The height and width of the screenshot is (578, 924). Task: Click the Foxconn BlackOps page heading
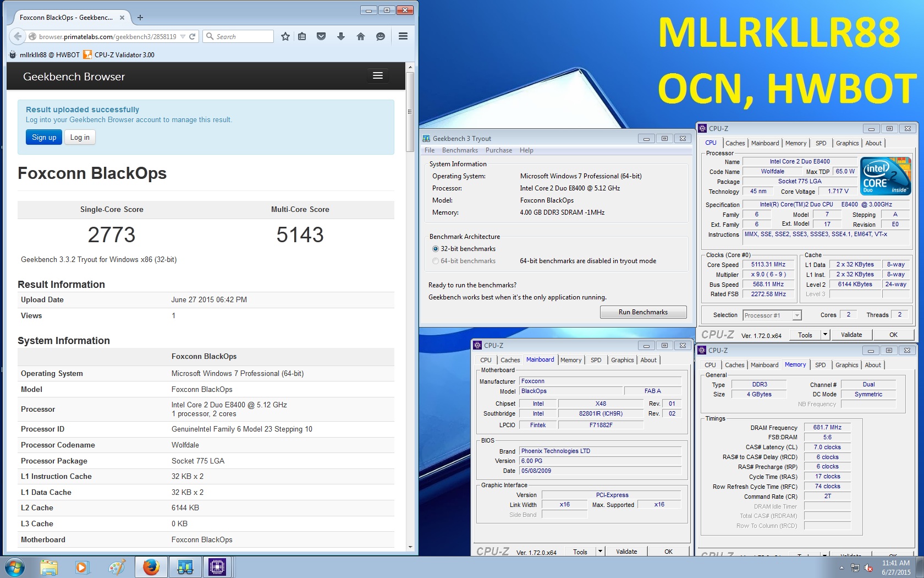pos(92,173)
